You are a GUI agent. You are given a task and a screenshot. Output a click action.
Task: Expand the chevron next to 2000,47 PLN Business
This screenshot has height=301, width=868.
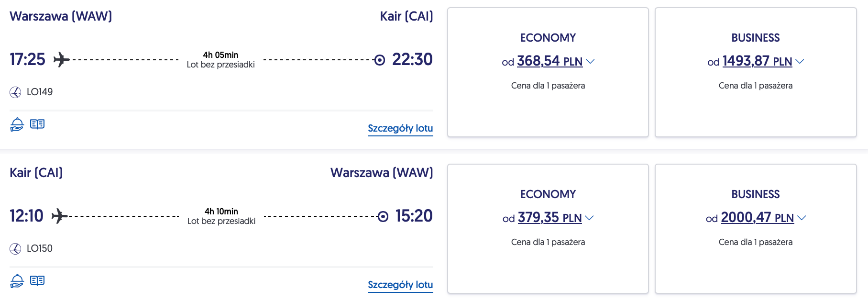click(802, 218)
